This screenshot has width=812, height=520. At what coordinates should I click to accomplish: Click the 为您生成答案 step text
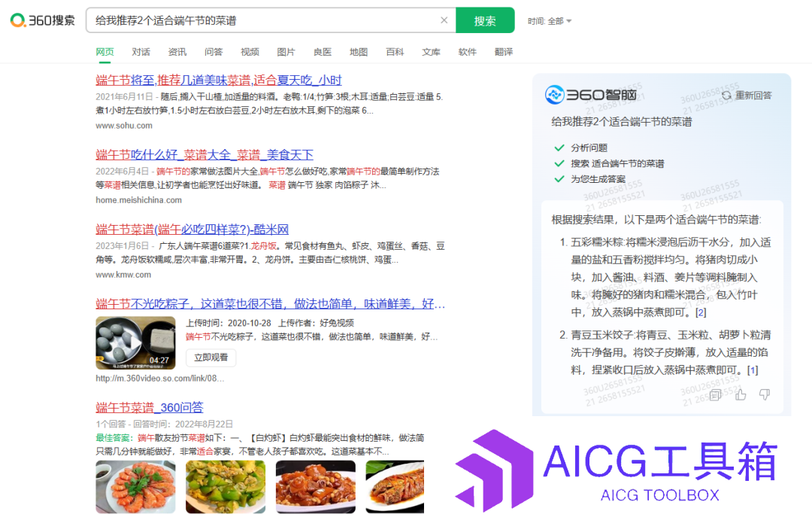(x=598, y=179)
